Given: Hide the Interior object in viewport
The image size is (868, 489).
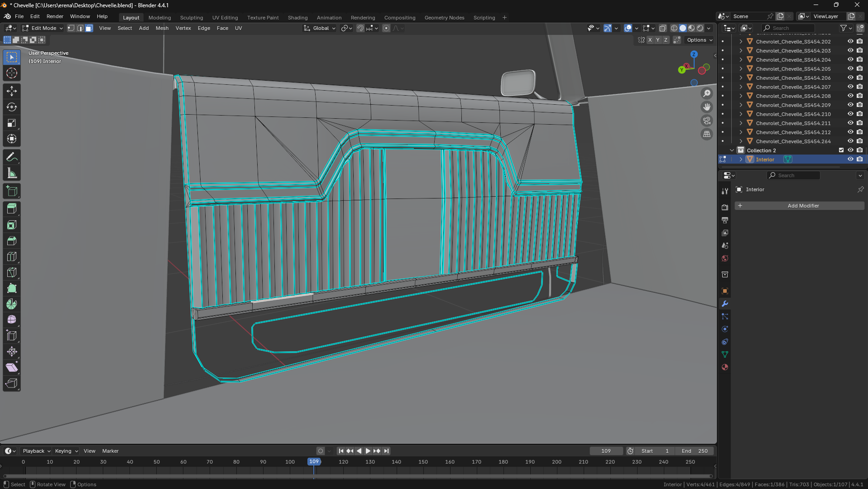Looking at the screenshot, I should tap(850, 160).
